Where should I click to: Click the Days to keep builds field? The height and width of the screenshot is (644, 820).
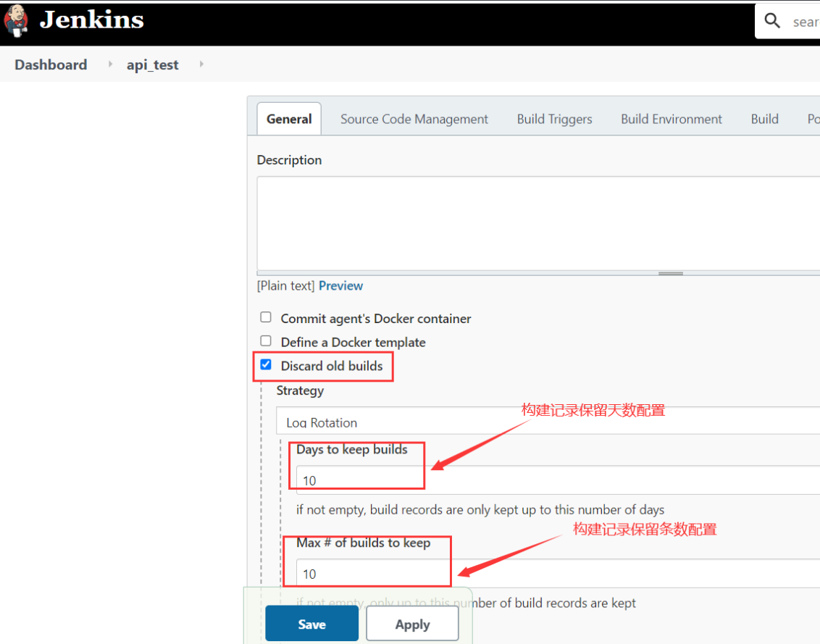click(558, 480)
